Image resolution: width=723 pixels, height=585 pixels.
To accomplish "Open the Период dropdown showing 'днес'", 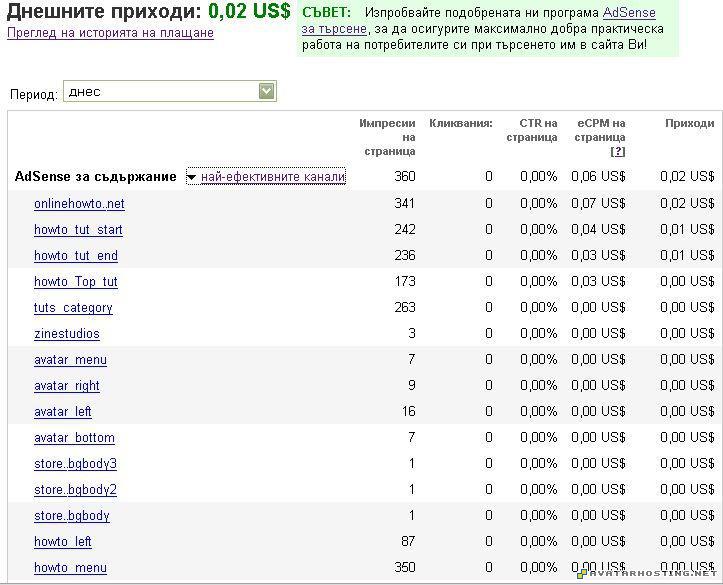I will tap(170, 91).
